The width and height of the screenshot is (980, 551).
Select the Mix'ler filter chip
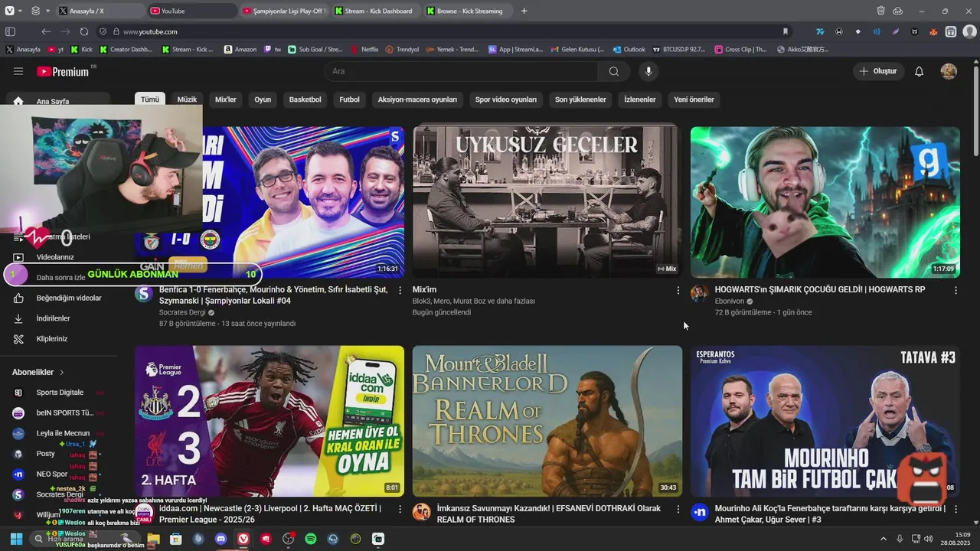click(x=226, y=99)
